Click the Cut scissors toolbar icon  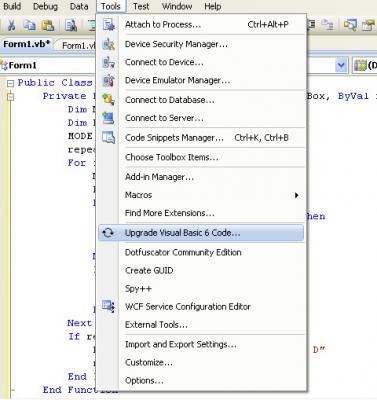pyautogui.click(x=12, y=25)
